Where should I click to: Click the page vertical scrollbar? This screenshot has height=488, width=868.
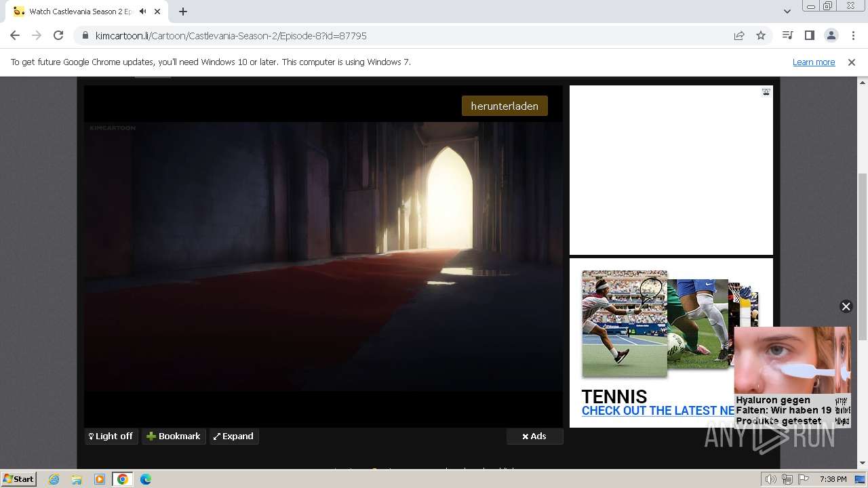(x=862, y=258)
